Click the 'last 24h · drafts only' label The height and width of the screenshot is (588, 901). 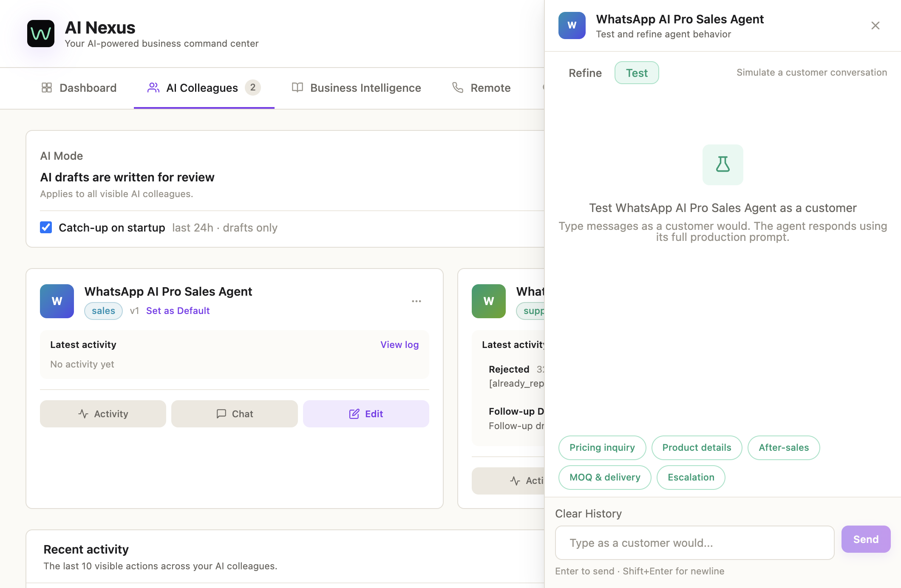225,228
